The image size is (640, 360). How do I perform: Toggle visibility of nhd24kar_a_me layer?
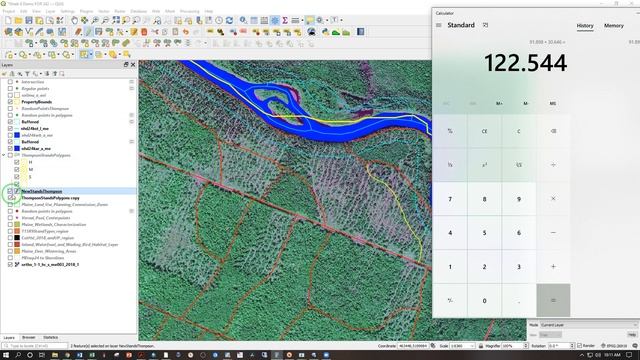click(10, 148)
